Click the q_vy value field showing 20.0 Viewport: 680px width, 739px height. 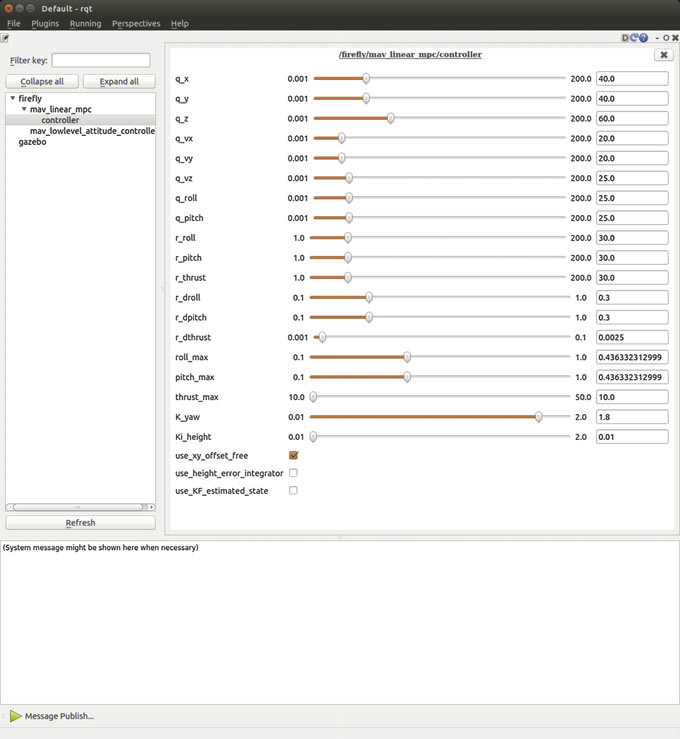tap(632, 158)
